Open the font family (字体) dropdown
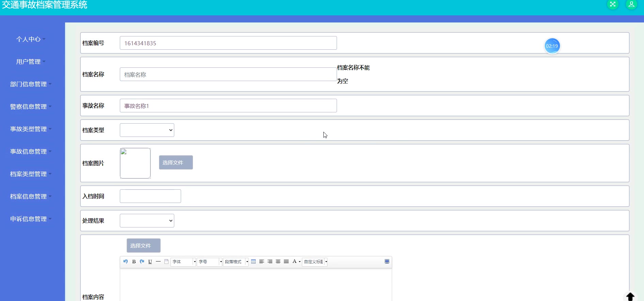 (183, 262)
